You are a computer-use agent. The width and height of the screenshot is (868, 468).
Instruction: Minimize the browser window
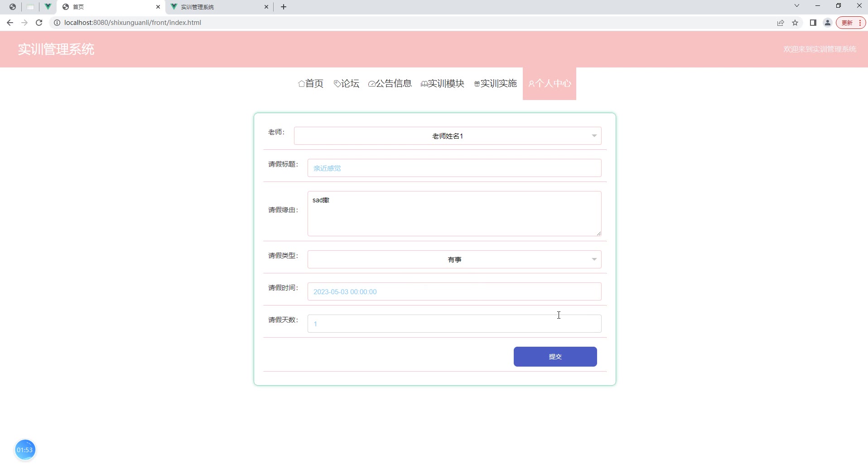818,6
